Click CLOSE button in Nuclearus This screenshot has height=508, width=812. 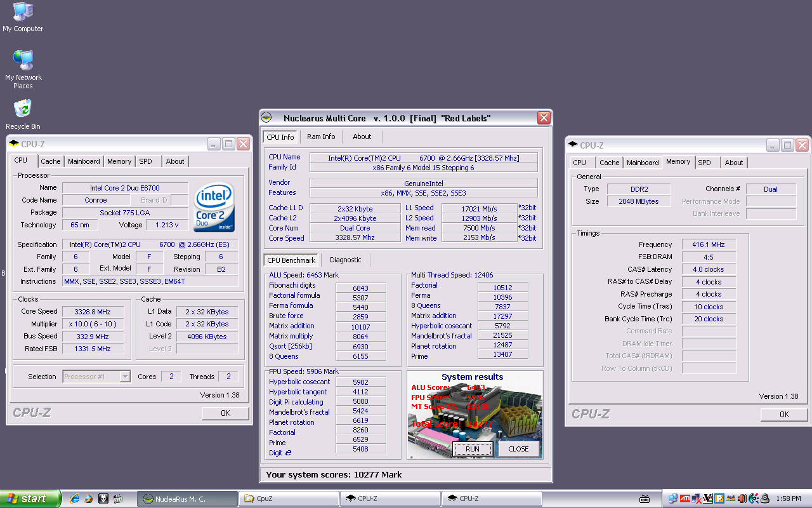click(x=518, y=448)
